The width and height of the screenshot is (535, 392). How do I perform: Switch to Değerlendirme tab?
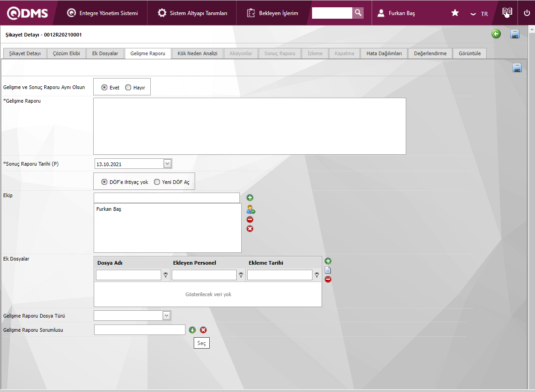point(430,53)
